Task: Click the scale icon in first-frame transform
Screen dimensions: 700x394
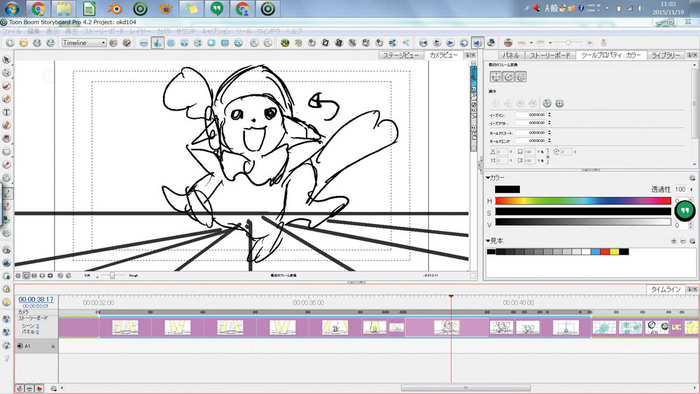Action: 521,77
